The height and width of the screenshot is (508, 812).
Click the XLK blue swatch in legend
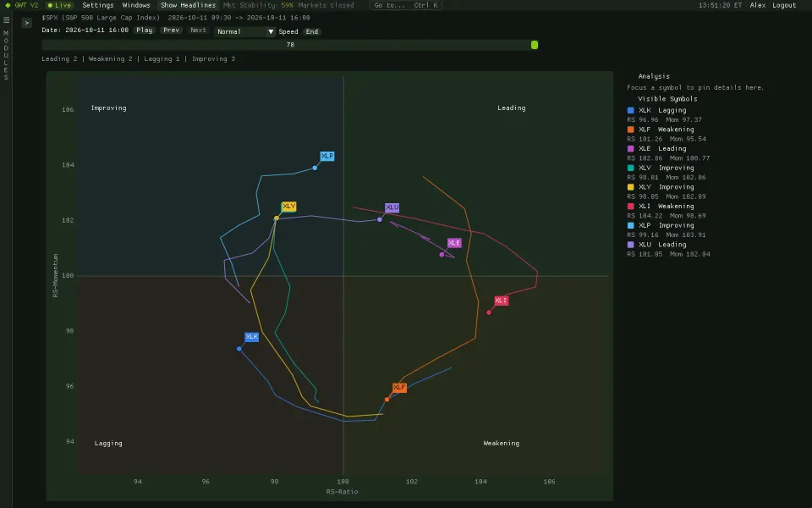click(631, 110)
